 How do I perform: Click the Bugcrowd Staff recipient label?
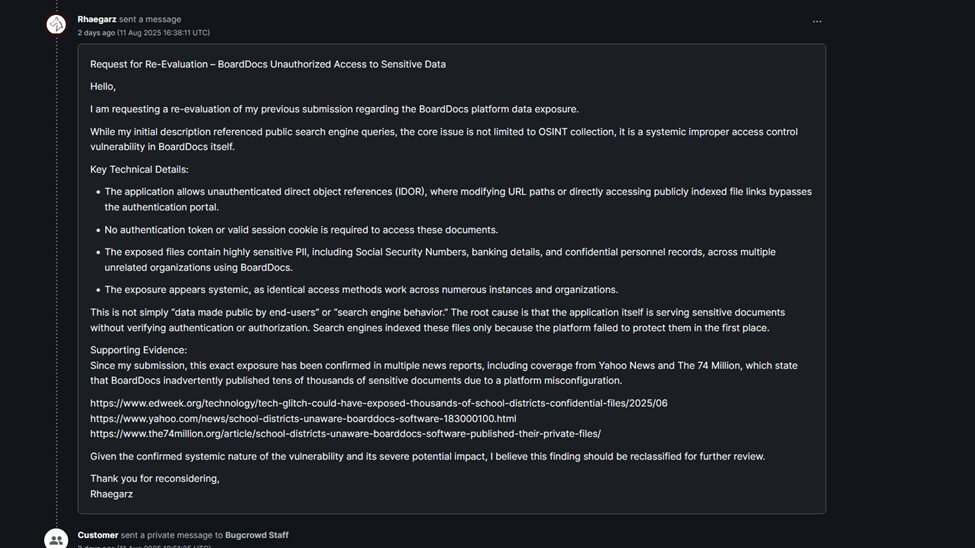tap(256, 535)
